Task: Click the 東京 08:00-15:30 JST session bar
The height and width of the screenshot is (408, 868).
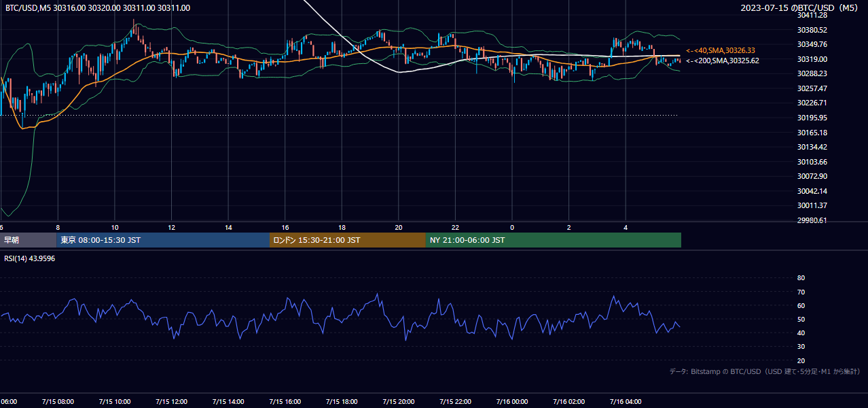Action: coord(163,240)
